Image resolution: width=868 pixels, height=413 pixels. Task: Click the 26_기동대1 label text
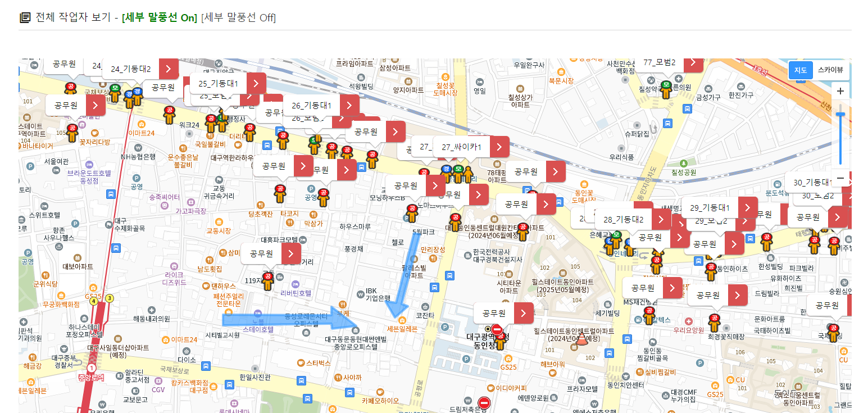(x=311, y=106)
